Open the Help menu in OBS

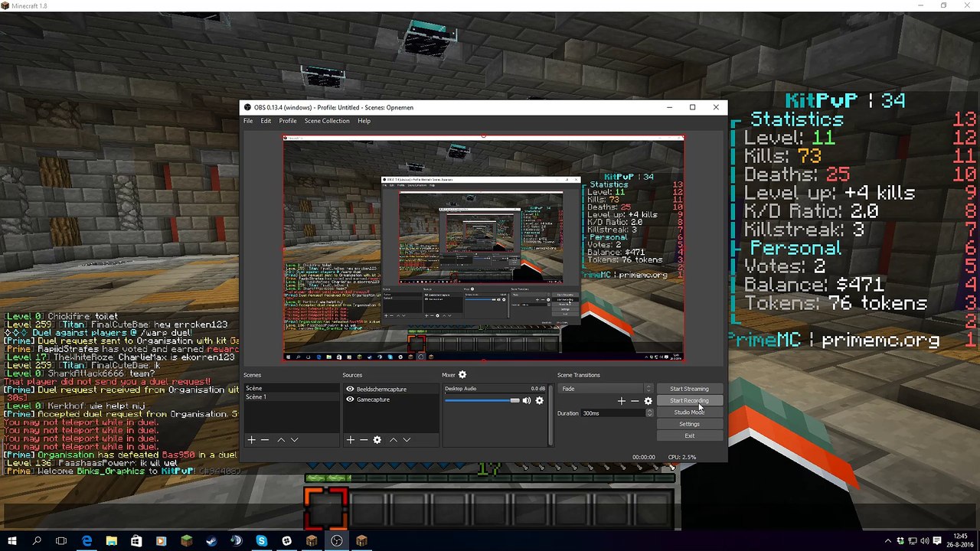pos(364,121)
